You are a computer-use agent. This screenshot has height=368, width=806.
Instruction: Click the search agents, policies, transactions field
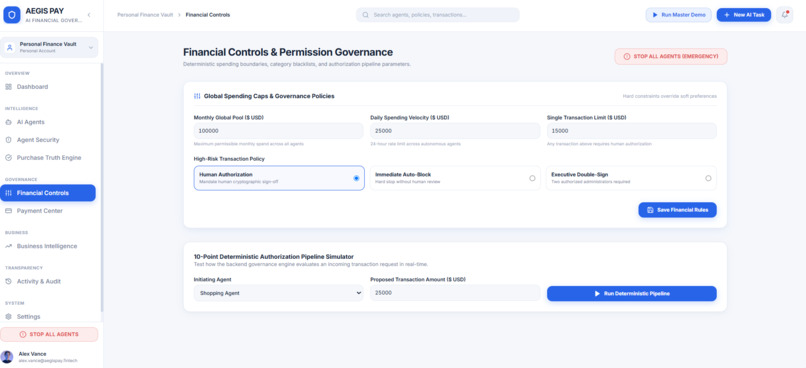tap(437, 15)
